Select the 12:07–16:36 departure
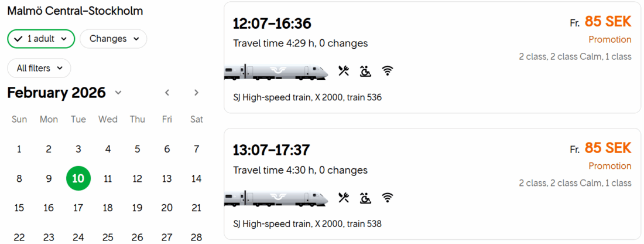 (272, 23)
